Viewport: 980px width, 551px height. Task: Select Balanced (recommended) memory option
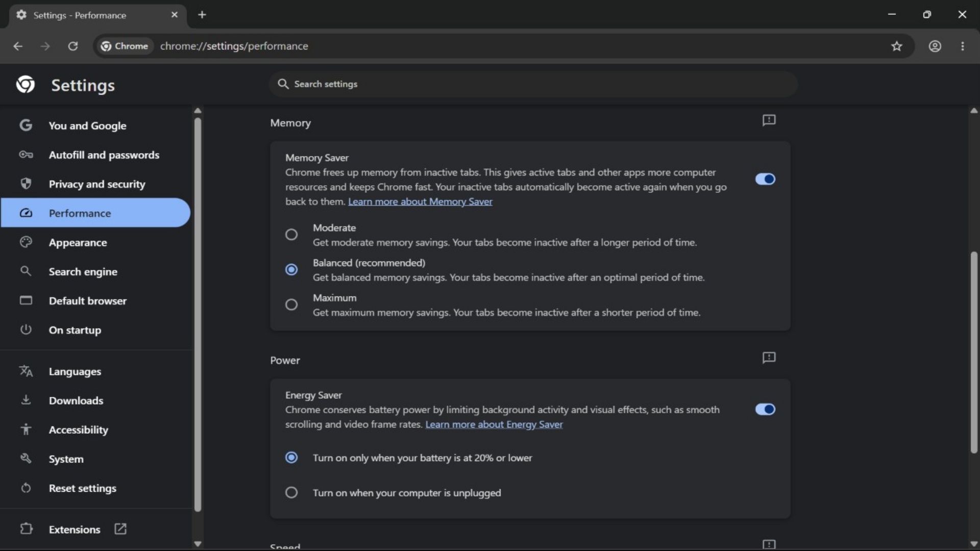tap(291, 269)
